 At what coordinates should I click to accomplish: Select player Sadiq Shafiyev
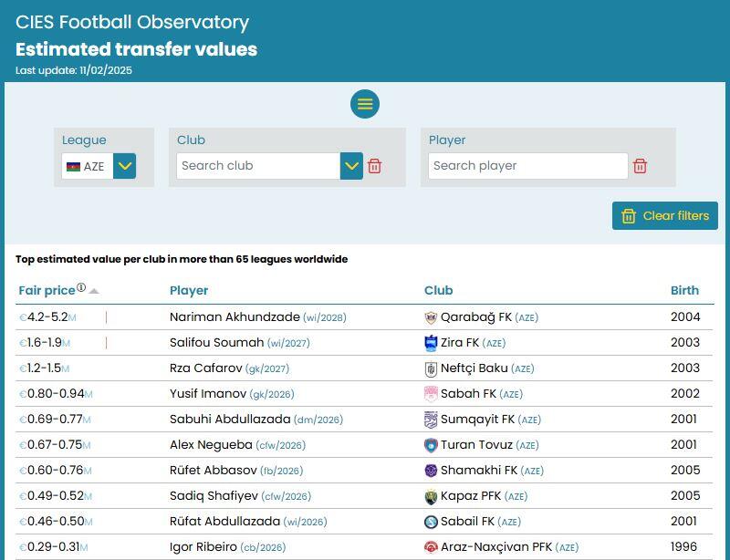click(x=214, y=496)
